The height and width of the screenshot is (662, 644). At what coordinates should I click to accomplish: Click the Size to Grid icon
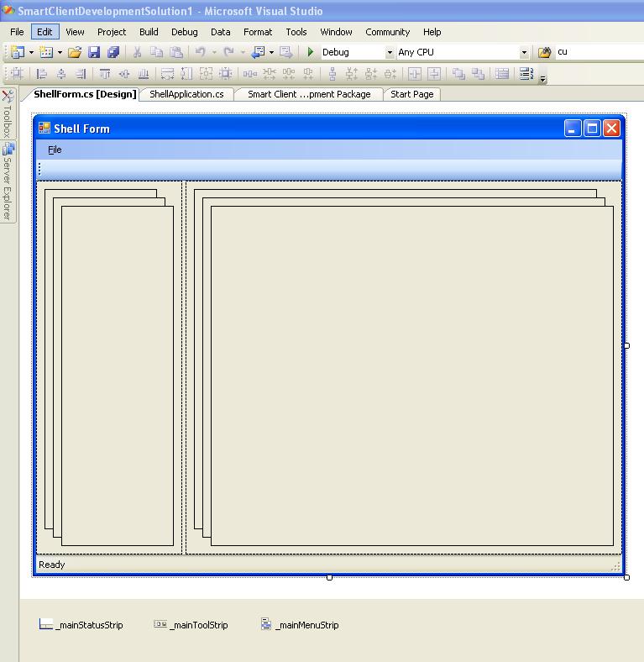pyautogui.click(x=225, y=74)
